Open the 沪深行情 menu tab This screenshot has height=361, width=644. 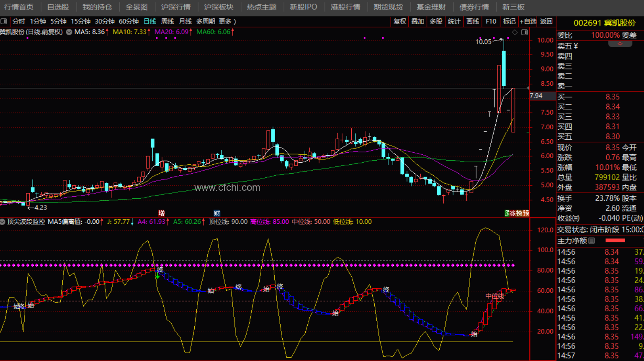click(176, 7)
